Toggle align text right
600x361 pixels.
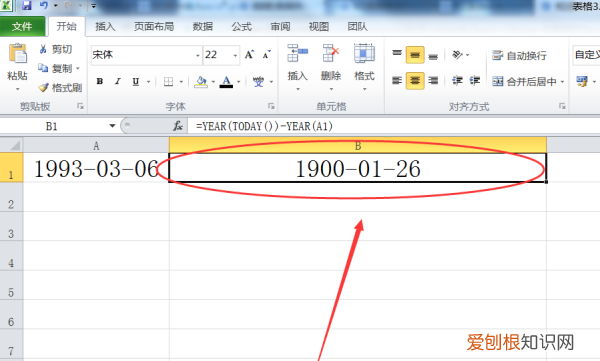click(x=433, y=81)
